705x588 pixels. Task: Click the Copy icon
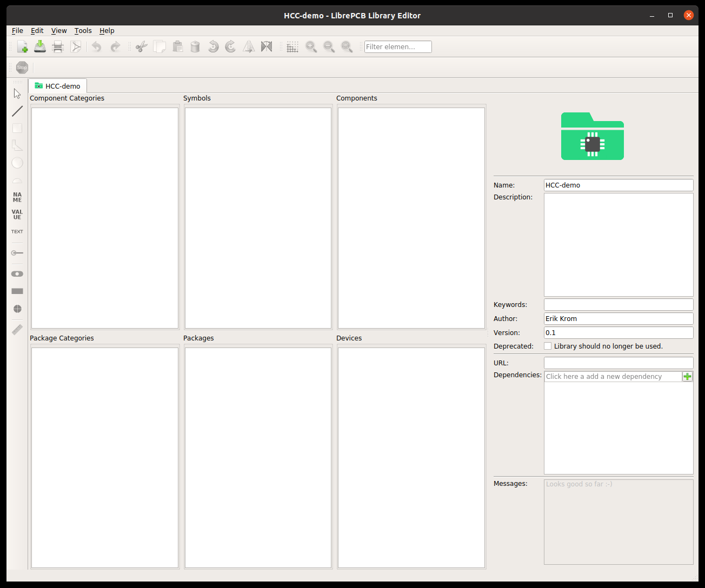click(159, 47)
